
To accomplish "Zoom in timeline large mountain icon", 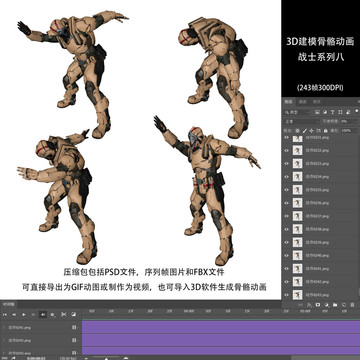I will (126, 358).
